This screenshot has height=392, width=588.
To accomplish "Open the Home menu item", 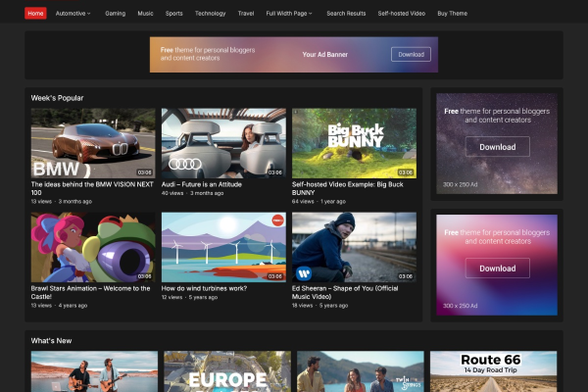I will [x=35, y=13].
